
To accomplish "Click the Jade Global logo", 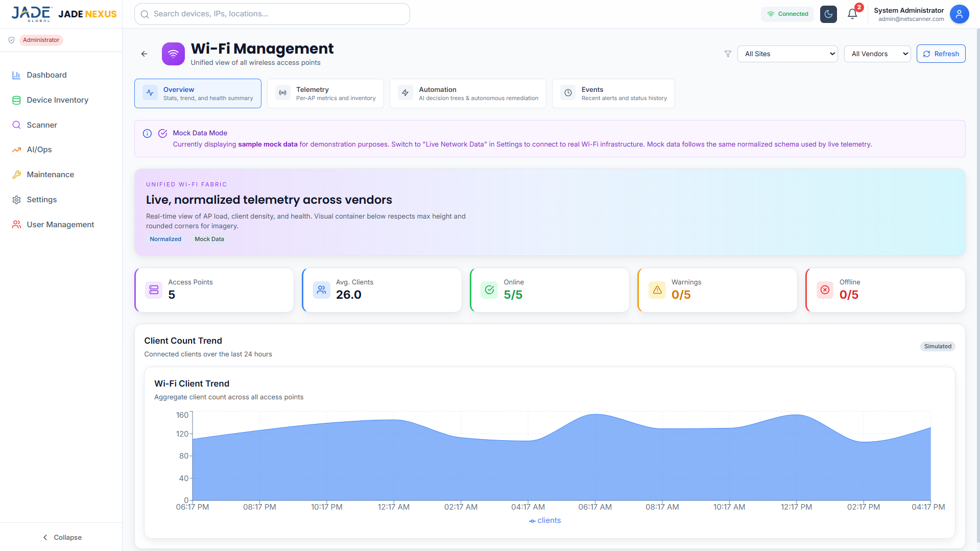I will point(32,14).
